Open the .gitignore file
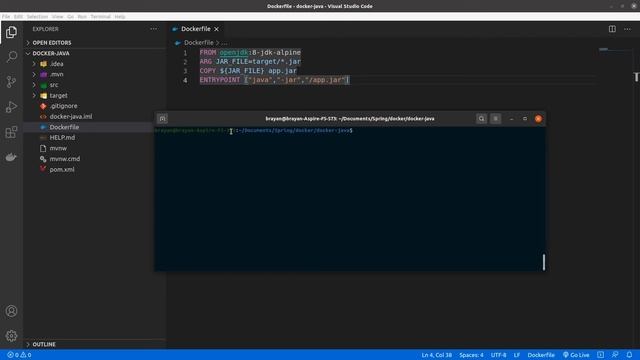The height and width of the screenshot is (360, 640). [x=63, y=106]
